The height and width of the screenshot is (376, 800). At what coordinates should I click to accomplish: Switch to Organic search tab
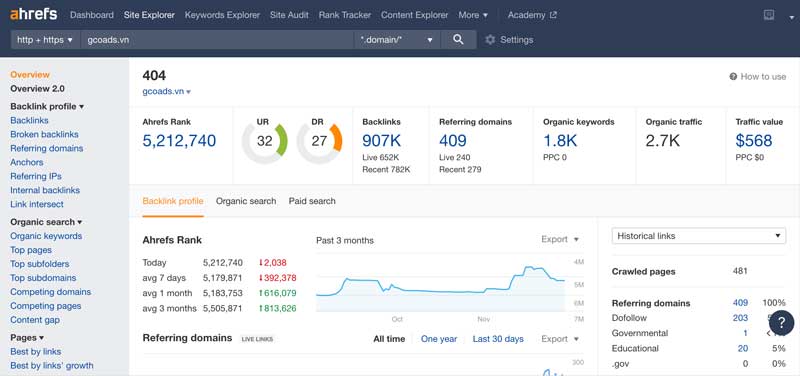pyautogui.click(x=246, y=201)
